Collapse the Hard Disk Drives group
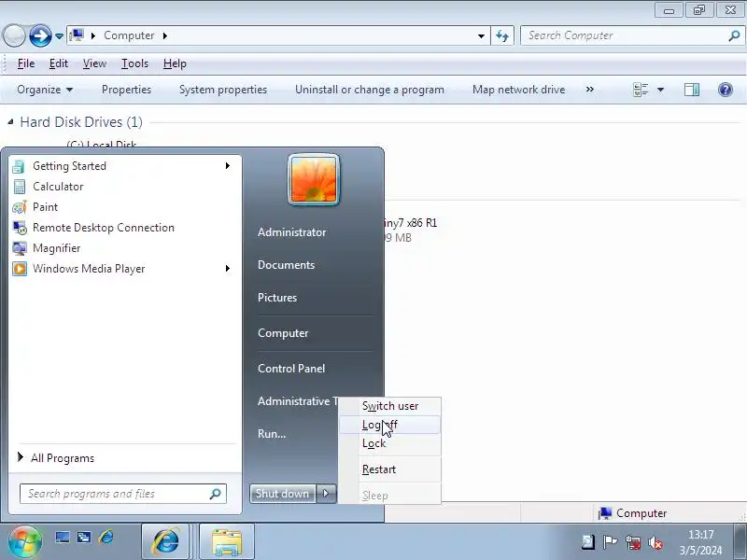This screenshot has width=747, height=560. coord(10,122)
